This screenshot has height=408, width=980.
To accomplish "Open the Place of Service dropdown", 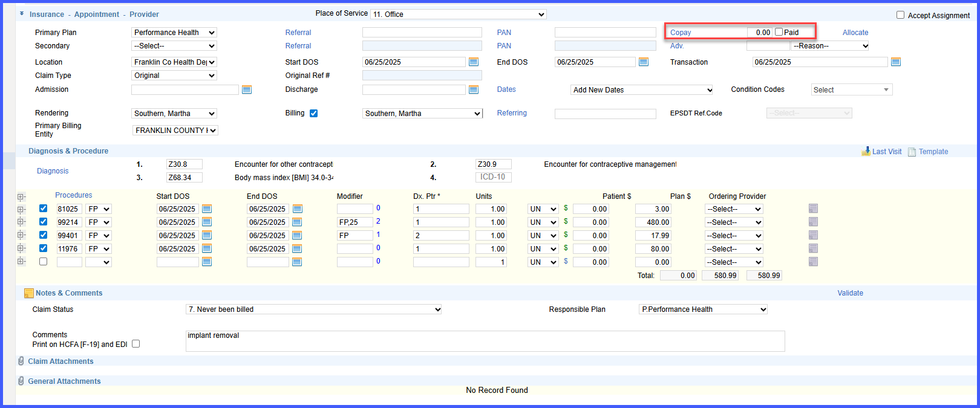I will click(459, 14).
